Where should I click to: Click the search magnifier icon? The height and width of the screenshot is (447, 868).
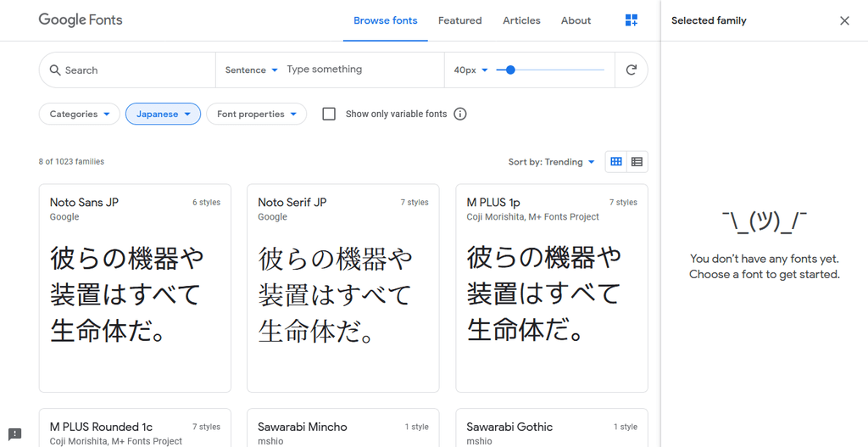click(55, 70)
